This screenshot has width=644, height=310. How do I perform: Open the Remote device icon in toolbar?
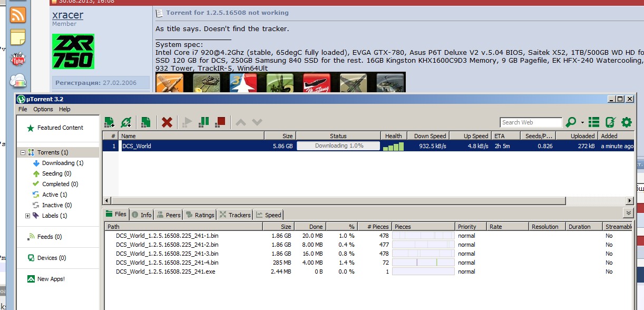pyautogui.click(x=610, y=122)
